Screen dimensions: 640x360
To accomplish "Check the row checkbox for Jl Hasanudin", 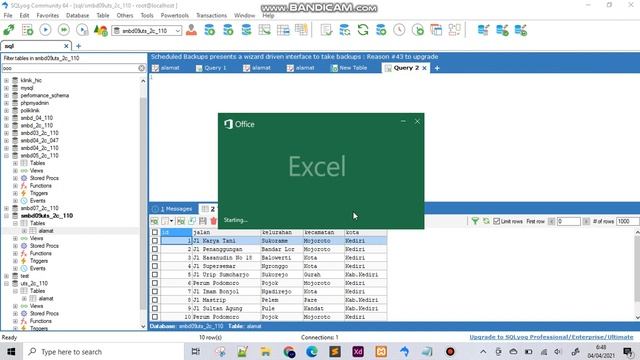I will point(155,258).
